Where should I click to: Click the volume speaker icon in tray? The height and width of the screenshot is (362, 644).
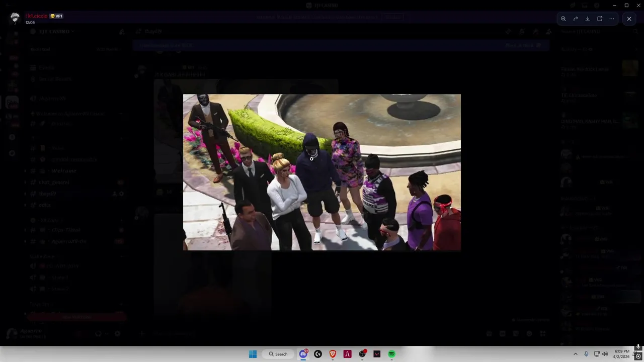click(605, 354)
